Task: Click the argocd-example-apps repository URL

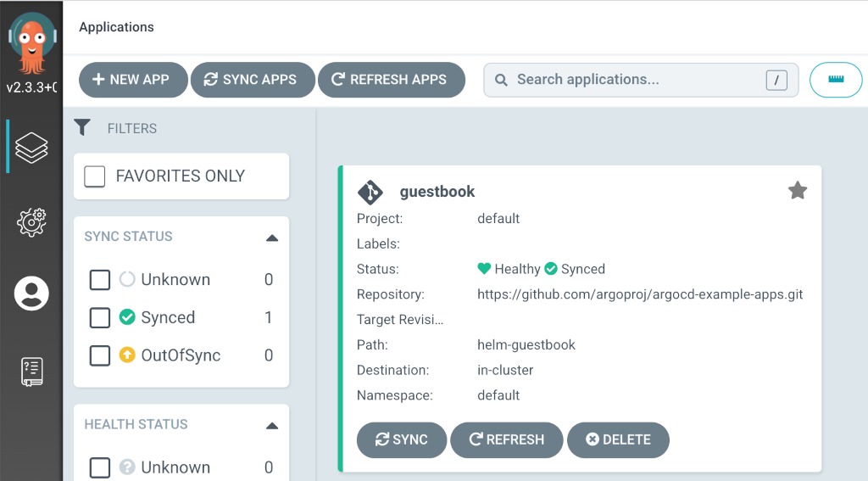Action: [x=640, y=294]
